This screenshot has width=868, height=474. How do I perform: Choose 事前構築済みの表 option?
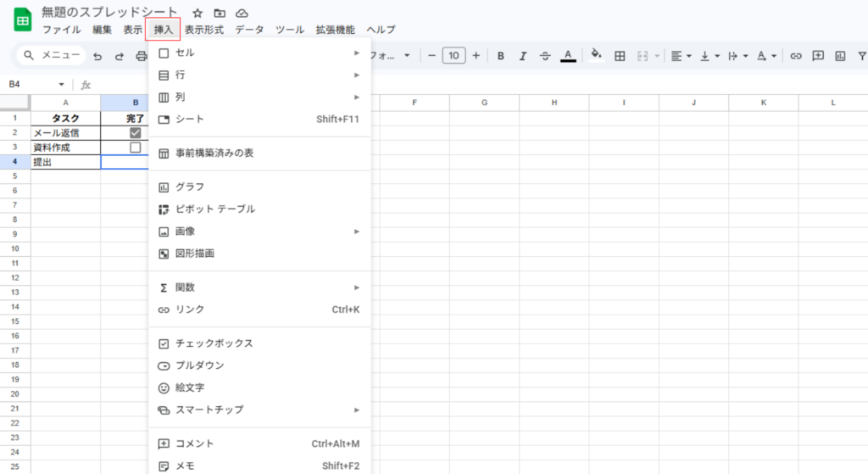point(259,153)
